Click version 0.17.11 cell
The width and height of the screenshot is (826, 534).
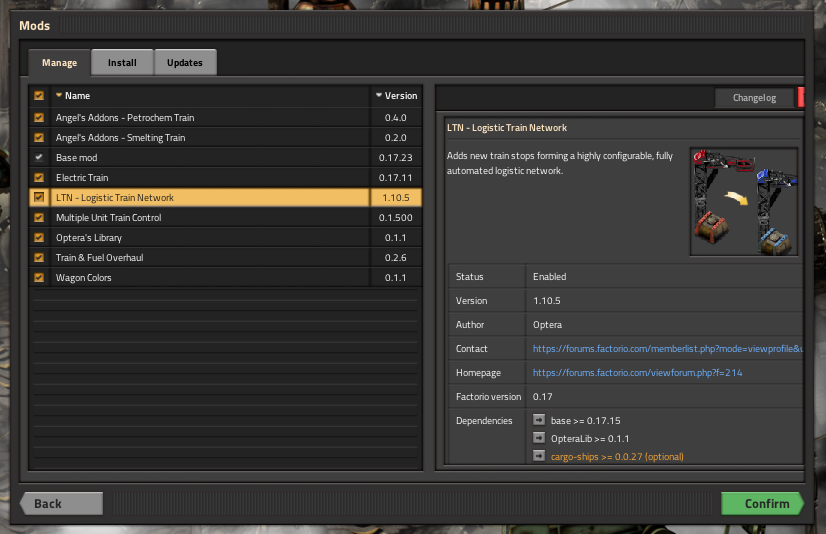396,177
